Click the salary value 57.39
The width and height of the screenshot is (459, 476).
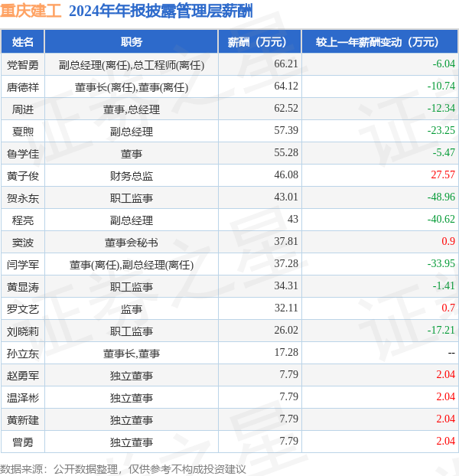tap(286, 130)
